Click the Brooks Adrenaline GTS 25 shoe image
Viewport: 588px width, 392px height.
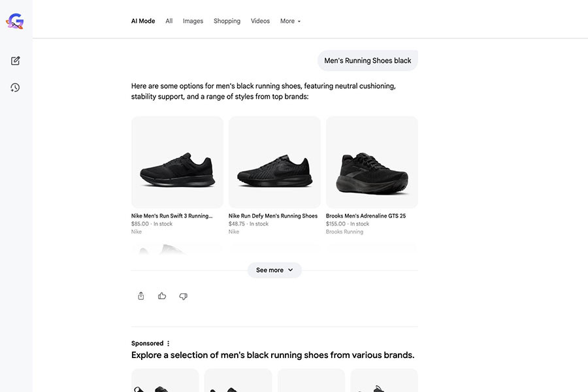pos(372,162)
